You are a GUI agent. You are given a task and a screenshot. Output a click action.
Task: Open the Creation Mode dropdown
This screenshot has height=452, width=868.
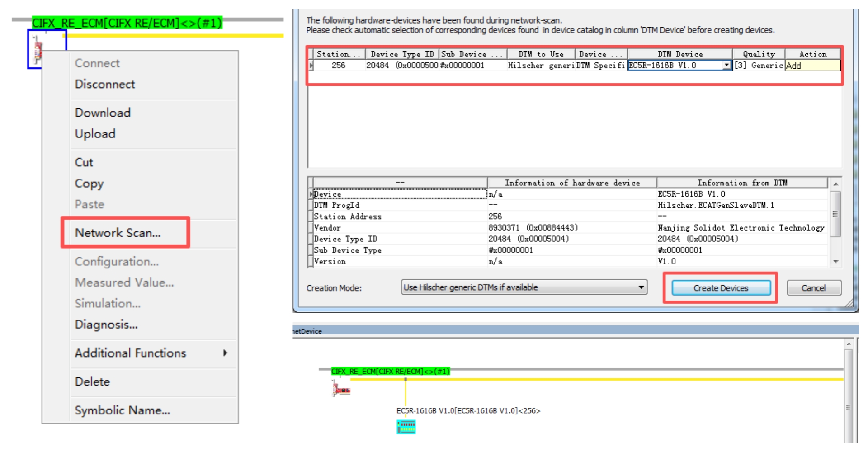click(524, 287)
